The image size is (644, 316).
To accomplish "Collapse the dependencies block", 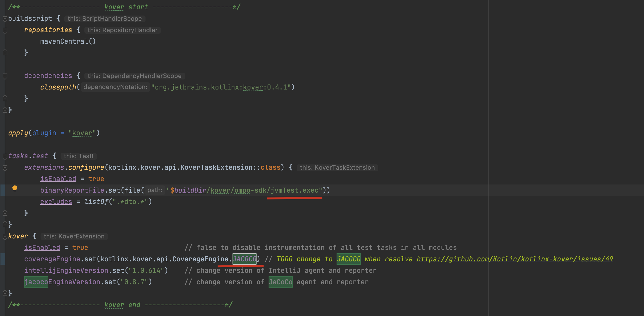I will coord(5,76).
